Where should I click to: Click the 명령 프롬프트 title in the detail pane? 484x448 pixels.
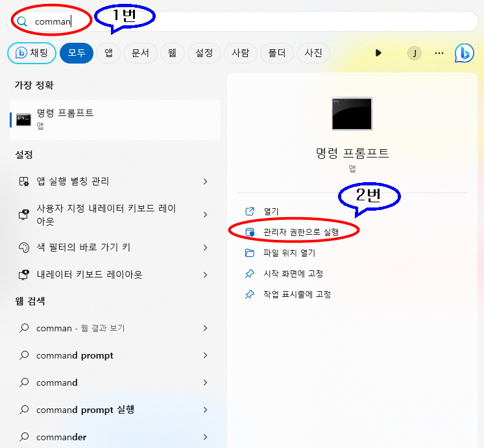352,153
